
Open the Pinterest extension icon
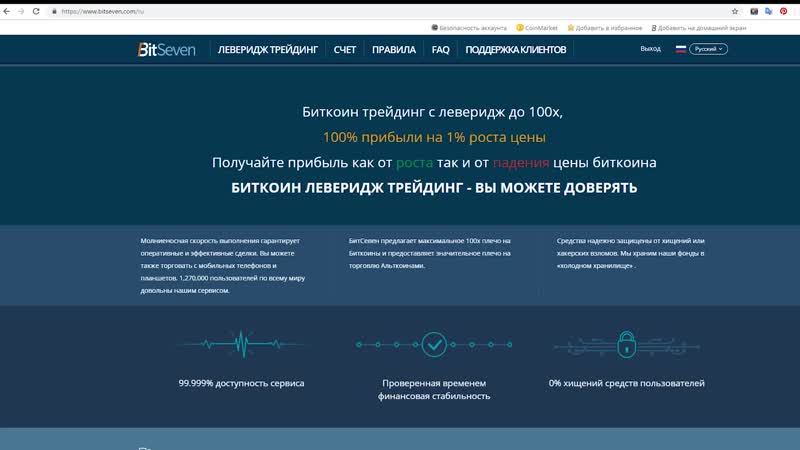pos(783,11)
